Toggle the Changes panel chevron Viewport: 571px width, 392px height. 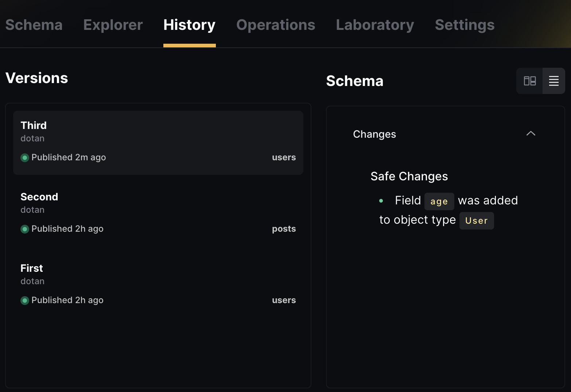531,134
